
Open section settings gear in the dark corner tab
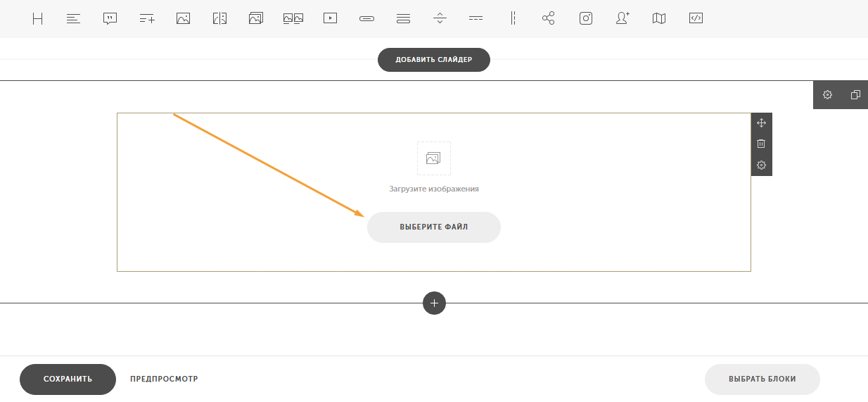(x=827, y=95)
